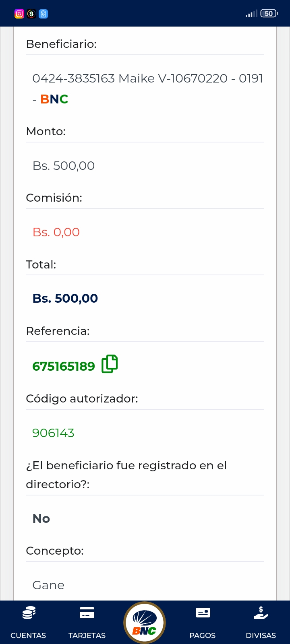Open Divisas hand with dollar icon
The height and width of the screenshot is (644, 290).
click(261, 613)
